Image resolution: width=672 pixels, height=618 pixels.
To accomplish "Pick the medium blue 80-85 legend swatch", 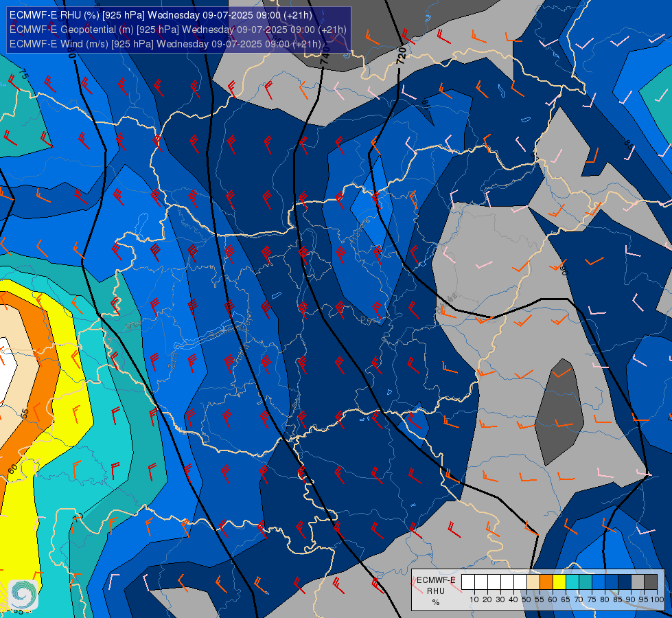I will point(612,582).
